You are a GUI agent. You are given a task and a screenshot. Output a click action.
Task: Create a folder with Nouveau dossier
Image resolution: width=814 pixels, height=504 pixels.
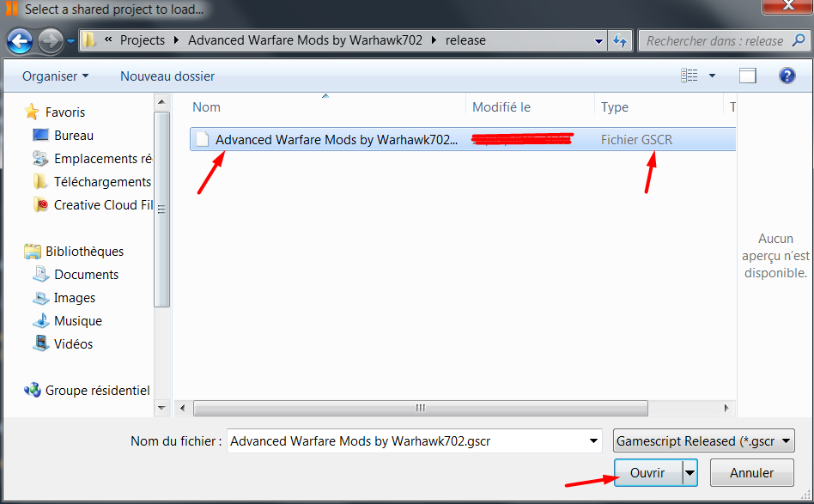(167, 76)
